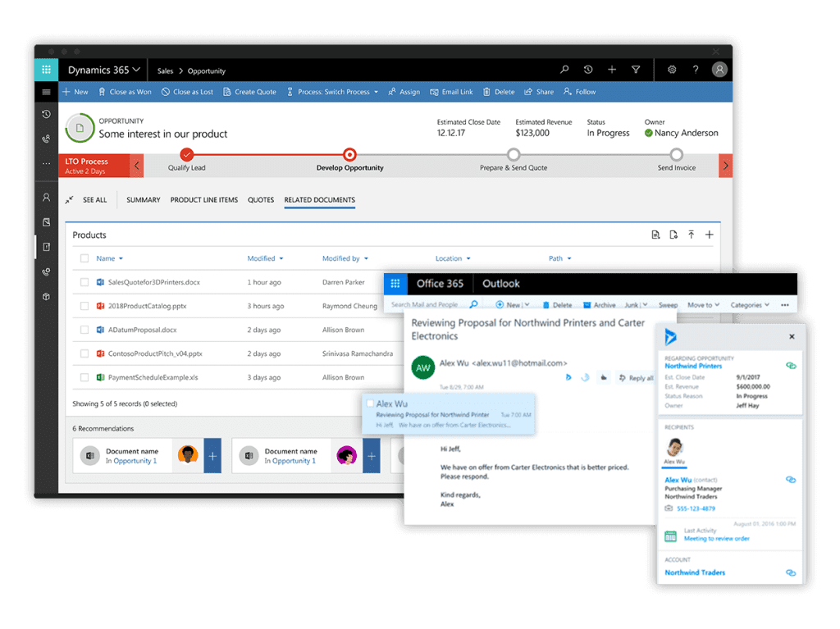Image resolution: width=840 pixels, height=629 pixels.
Task: Click the cube products icon in sidebar
Action: tap(47, 296)
